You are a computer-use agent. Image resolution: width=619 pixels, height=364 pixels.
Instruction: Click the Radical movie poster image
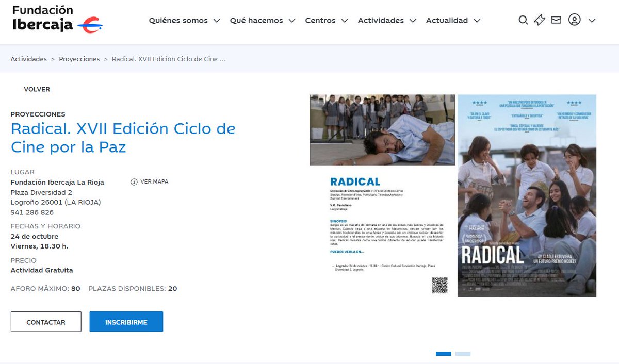pyautogui.click(x=526, y=196)
